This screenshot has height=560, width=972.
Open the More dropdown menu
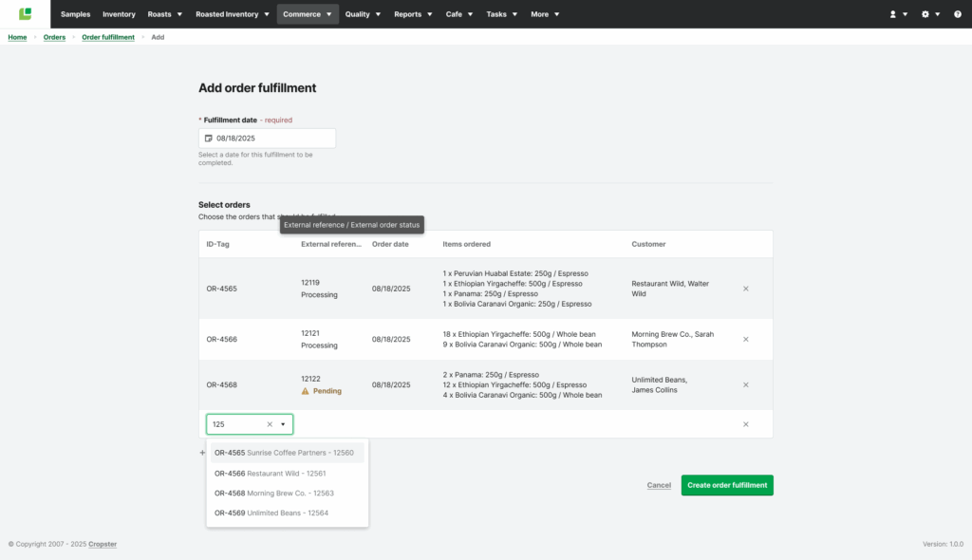coord(545,14)
